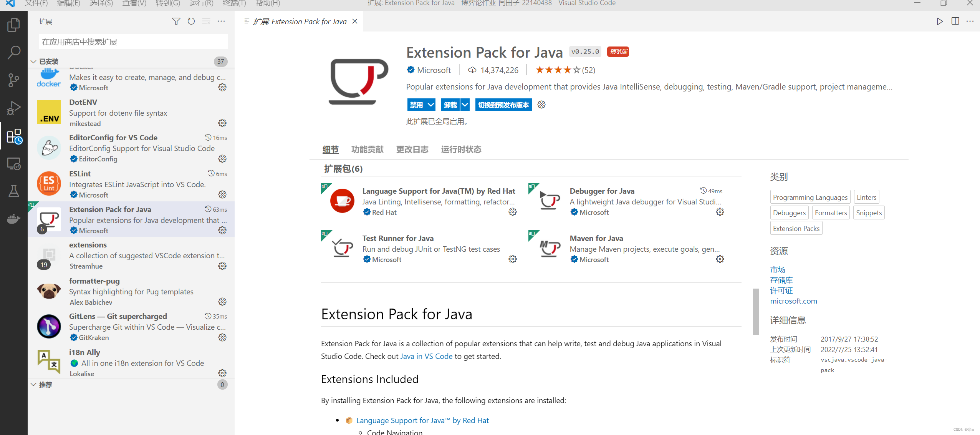Open Source Control view in activity bar

click(13, 80)
